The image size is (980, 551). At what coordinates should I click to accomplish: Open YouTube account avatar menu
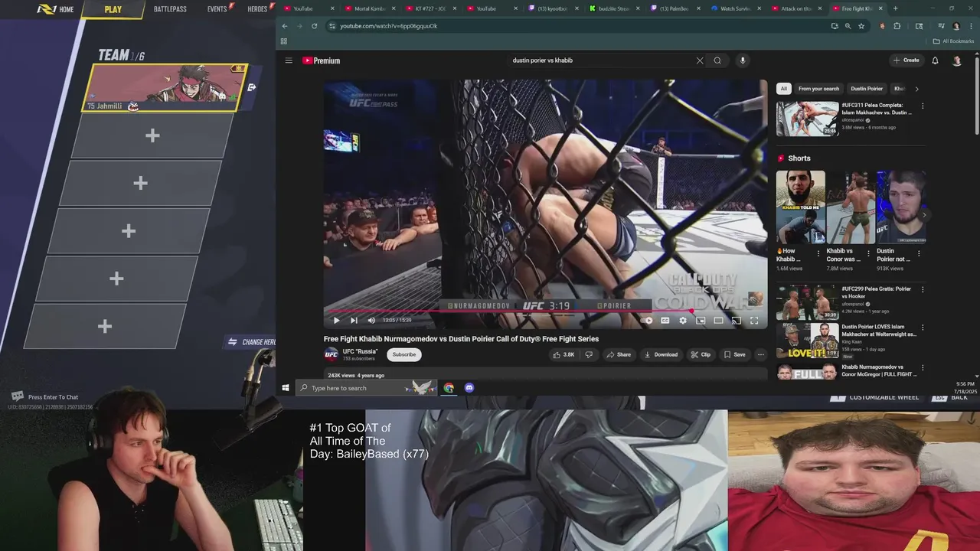(x=956, y=60)
